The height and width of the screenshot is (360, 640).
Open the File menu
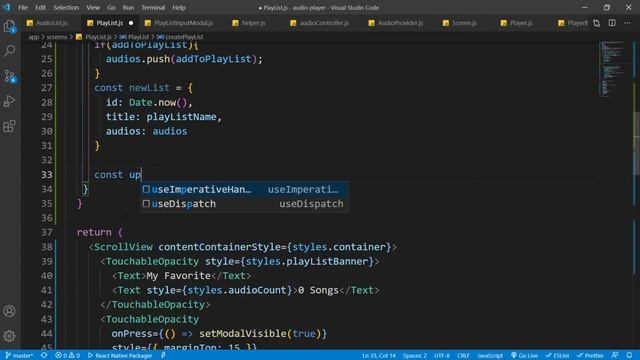23,7
